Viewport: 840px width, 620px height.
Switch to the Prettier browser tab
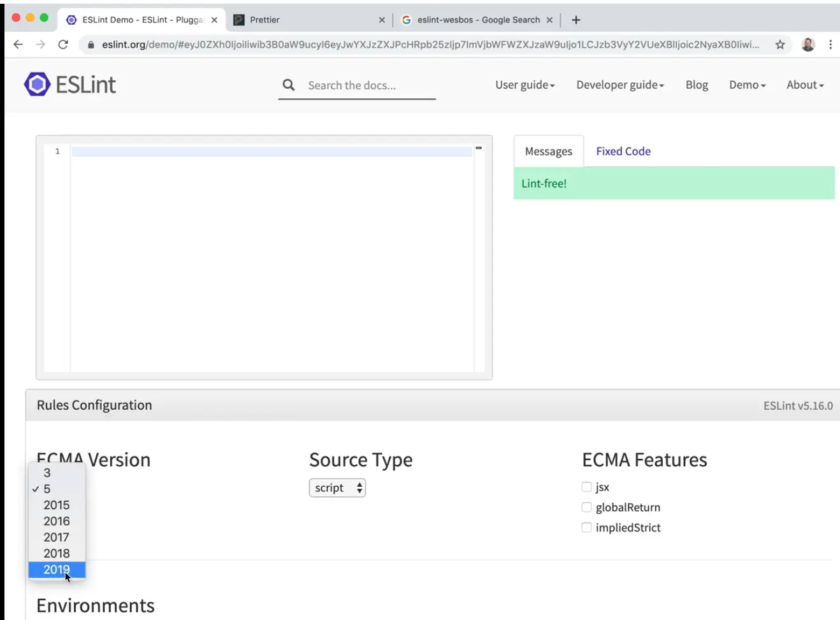pos(306,20)
